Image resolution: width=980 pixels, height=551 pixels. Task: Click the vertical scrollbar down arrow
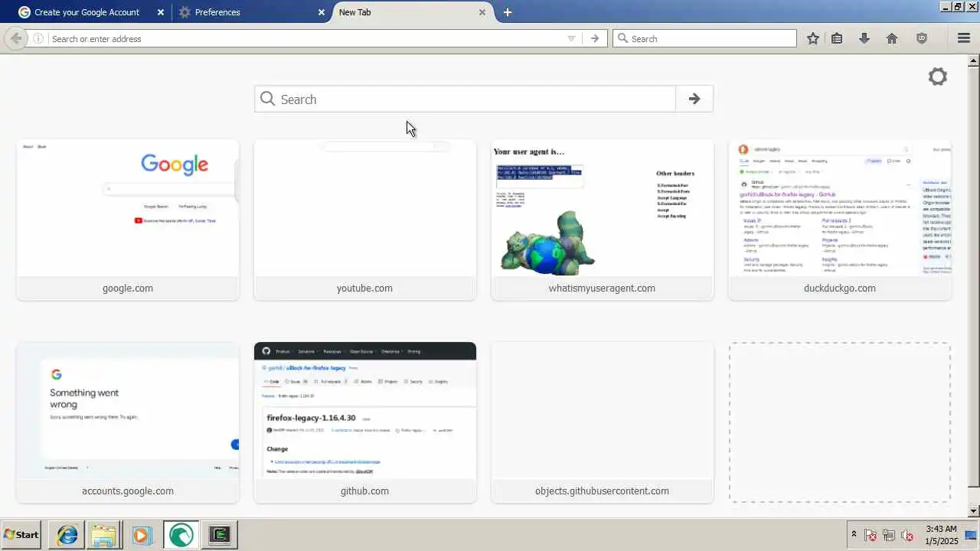[x=974, y=511]
